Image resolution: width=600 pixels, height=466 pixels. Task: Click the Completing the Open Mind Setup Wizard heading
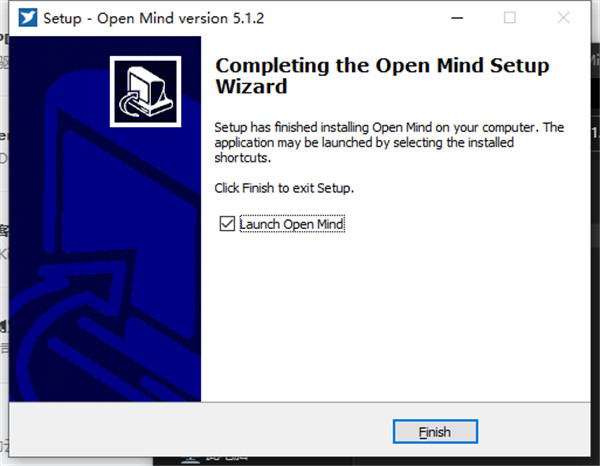coord(382,76)
